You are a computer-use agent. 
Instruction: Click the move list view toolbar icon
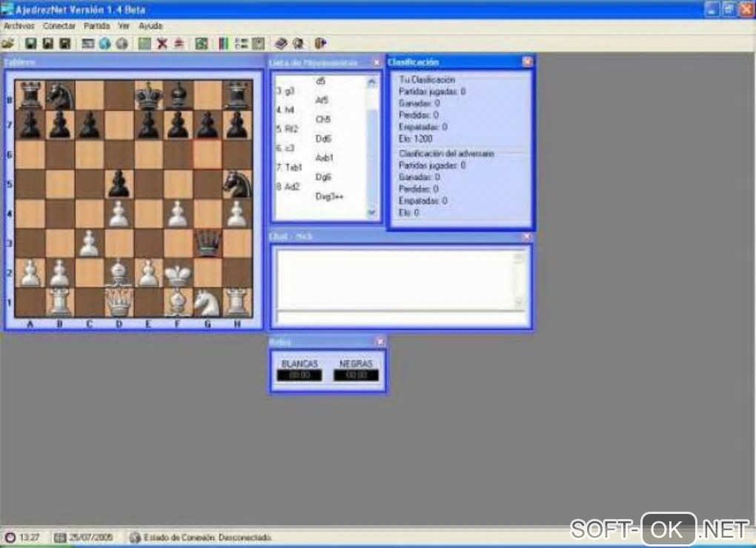coord(241,44)
